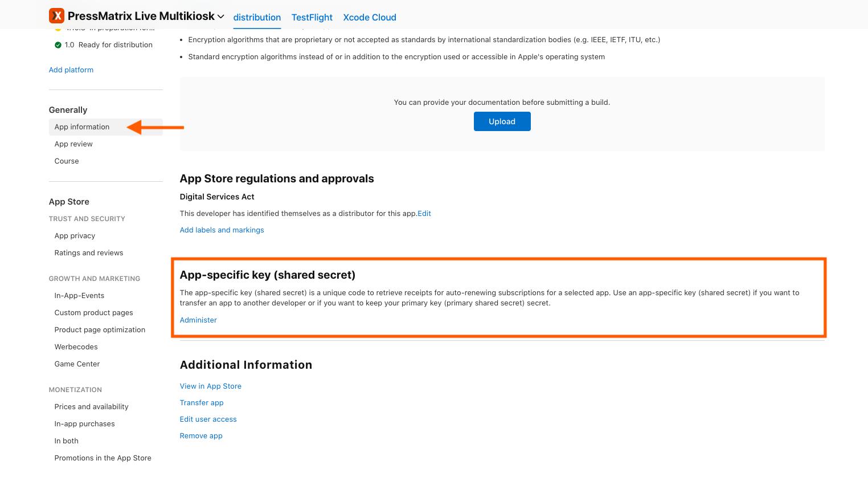868x481 pixels.
Task: Click the Digital Services Act subheading
Action: (x=217, y=197)
